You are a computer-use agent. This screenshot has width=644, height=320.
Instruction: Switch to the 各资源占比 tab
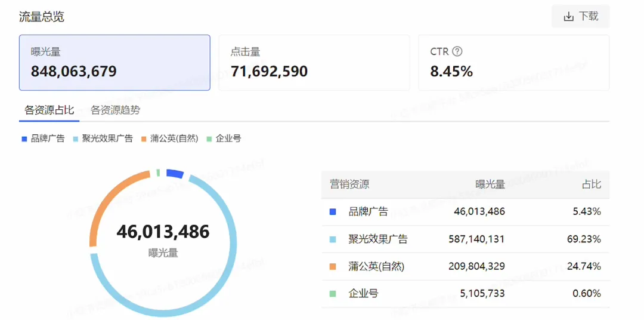(49, 110)
